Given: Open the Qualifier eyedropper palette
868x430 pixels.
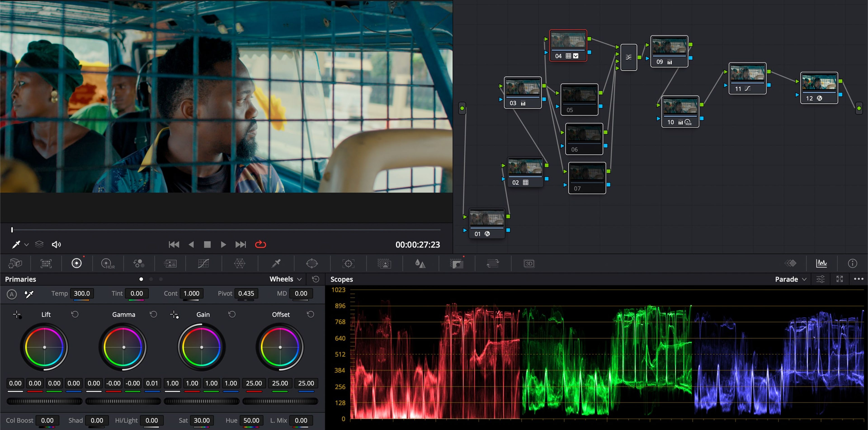Looking at the screenshot, I should 276,263.
